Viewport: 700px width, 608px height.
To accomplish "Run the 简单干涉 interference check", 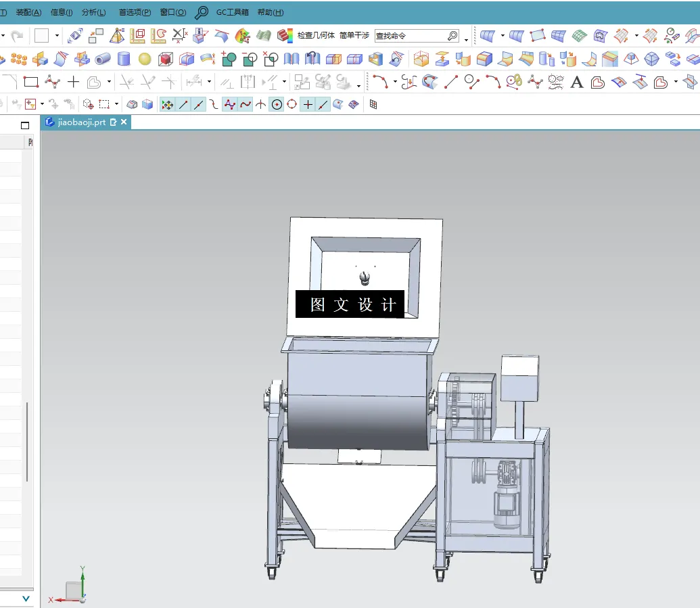I will (354, 36).
